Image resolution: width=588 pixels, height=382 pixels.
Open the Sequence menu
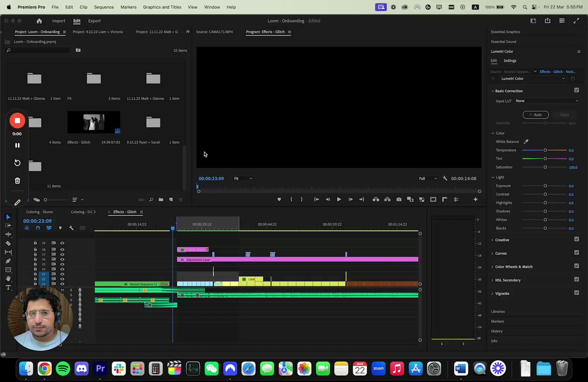pos(104,7)
